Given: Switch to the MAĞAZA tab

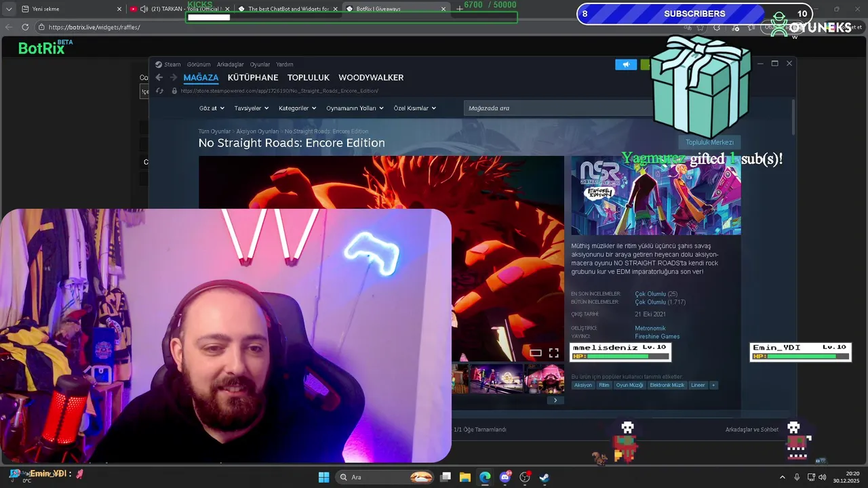Looking at the screenshot, I should (x=201, y=77).
